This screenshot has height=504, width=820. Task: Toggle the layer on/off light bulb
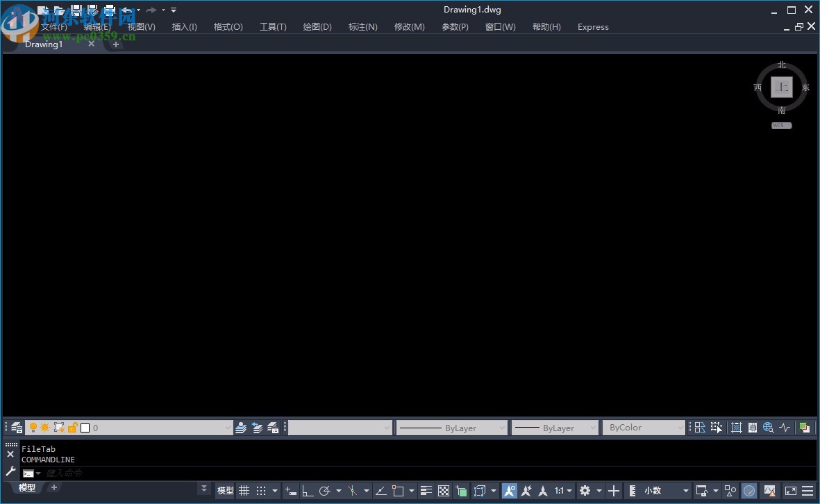pos(33,428)
